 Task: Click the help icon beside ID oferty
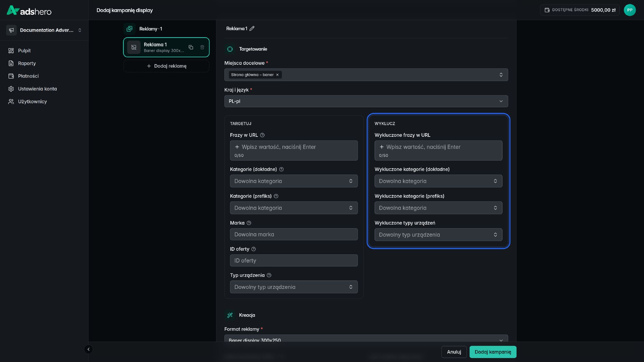pyautogui.click(x=253, y=249)
